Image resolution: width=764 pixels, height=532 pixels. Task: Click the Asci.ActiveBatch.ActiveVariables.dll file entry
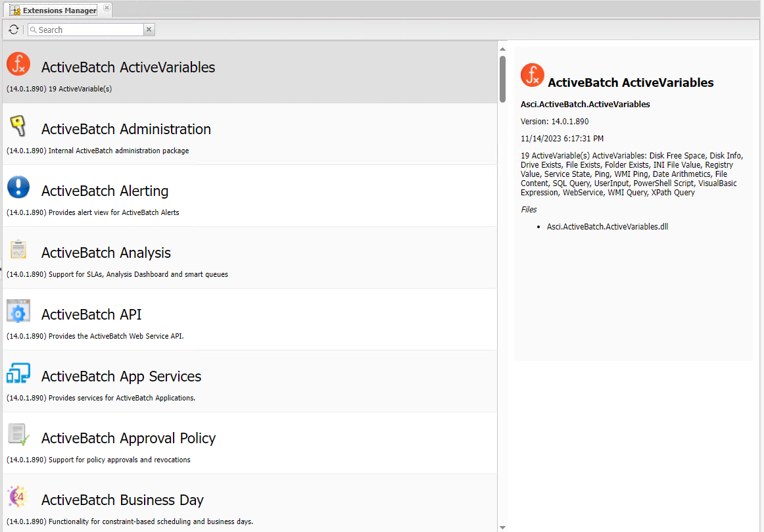pyautogui.click(x=607, y=226)
